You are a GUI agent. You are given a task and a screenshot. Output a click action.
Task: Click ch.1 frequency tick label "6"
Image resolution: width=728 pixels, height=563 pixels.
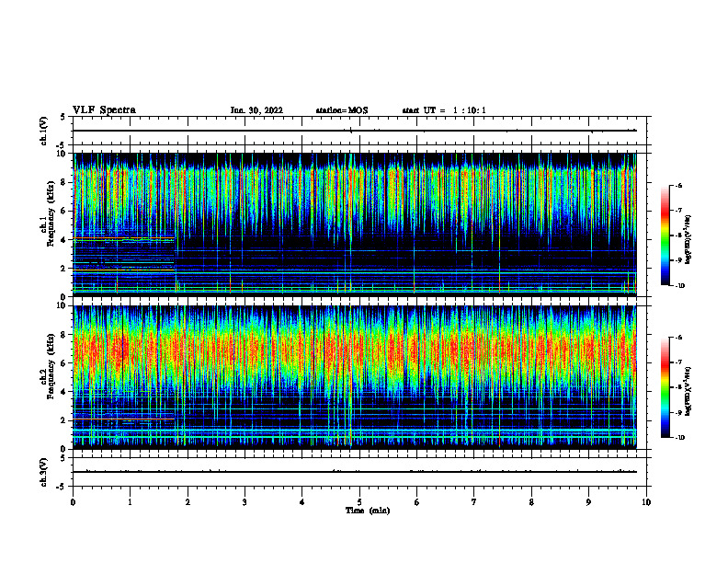click(64, 211)
